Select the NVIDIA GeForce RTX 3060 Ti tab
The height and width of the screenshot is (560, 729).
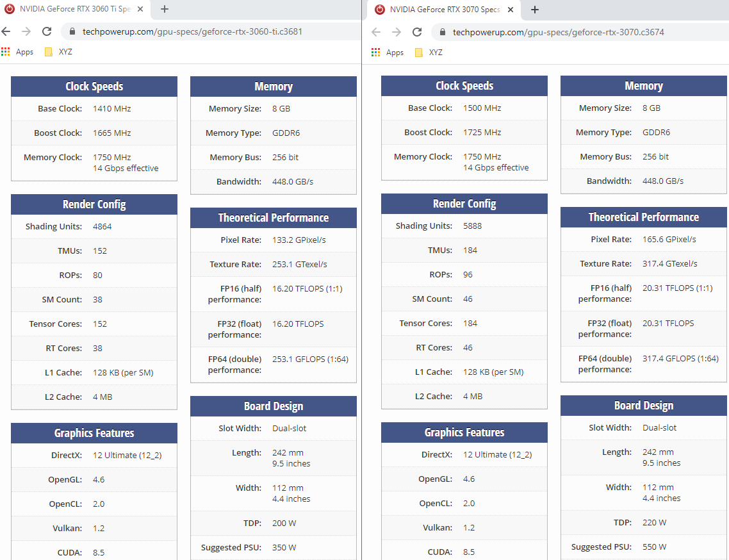tap(75, 10)
